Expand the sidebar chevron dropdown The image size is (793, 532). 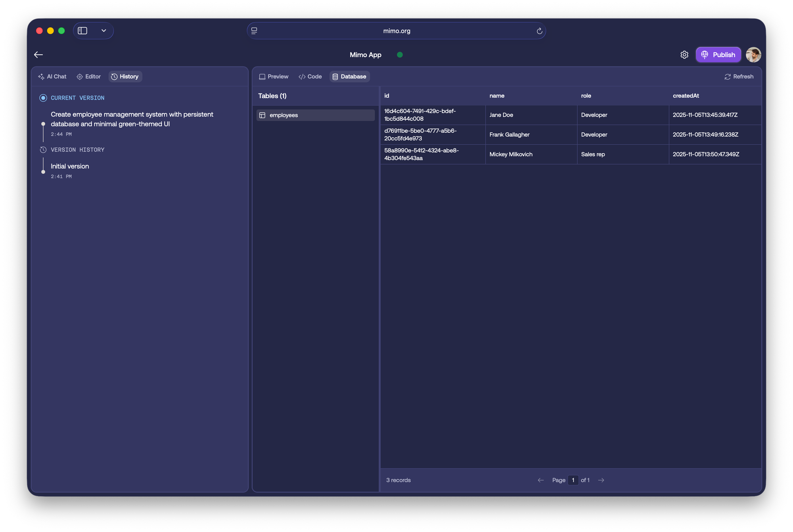coord(103,31)
